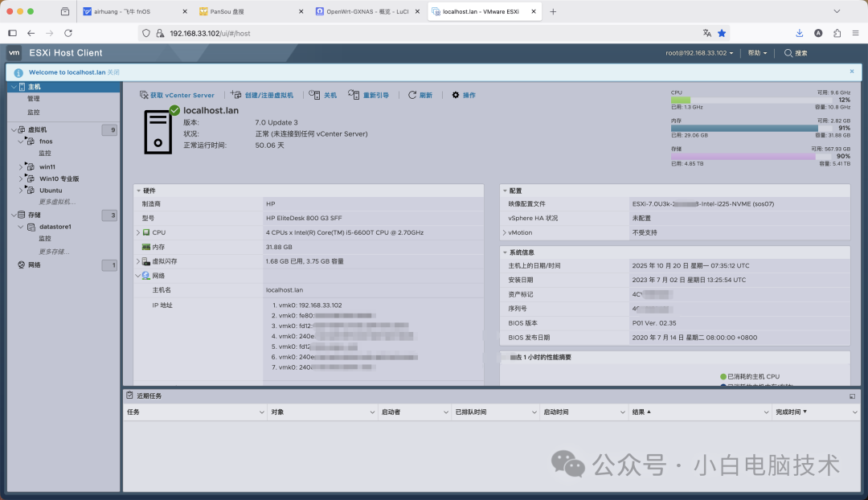The height and width of the screenshot is (500, 868).
Task: Expand the vMotion row
Action: click(x=504, y=232)
